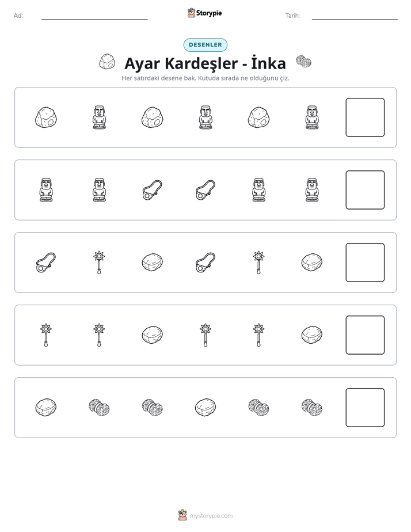Open the mystorypie.com footer link
The height and width of the screenshot is (532, 411).
(211, 516)
